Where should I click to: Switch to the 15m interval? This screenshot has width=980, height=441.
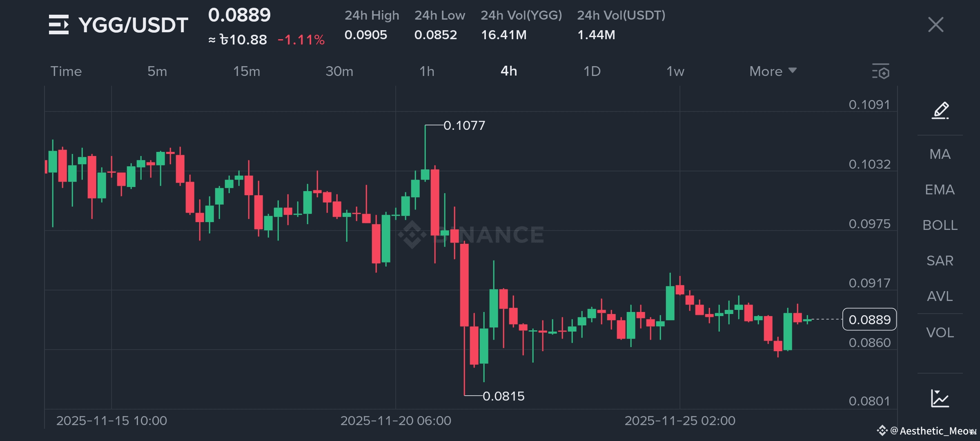[x=246, y=71]
